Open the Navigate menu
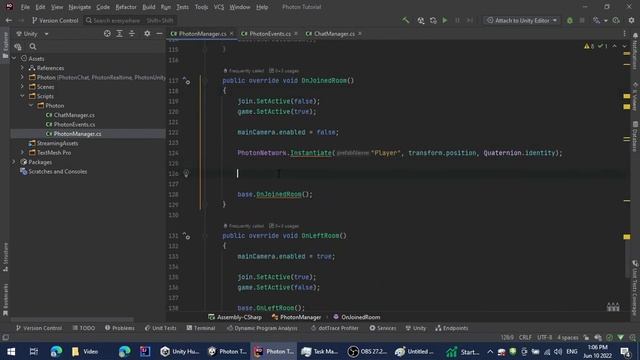This screenshot has width=640, height=360. coord(80,7)
